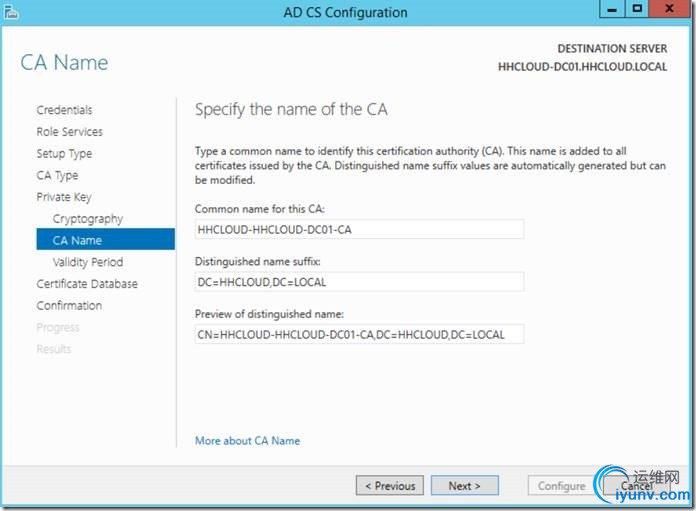Close the AD CS Configuration window
Viewport: 696px width, 511px height.
(669, 9)
